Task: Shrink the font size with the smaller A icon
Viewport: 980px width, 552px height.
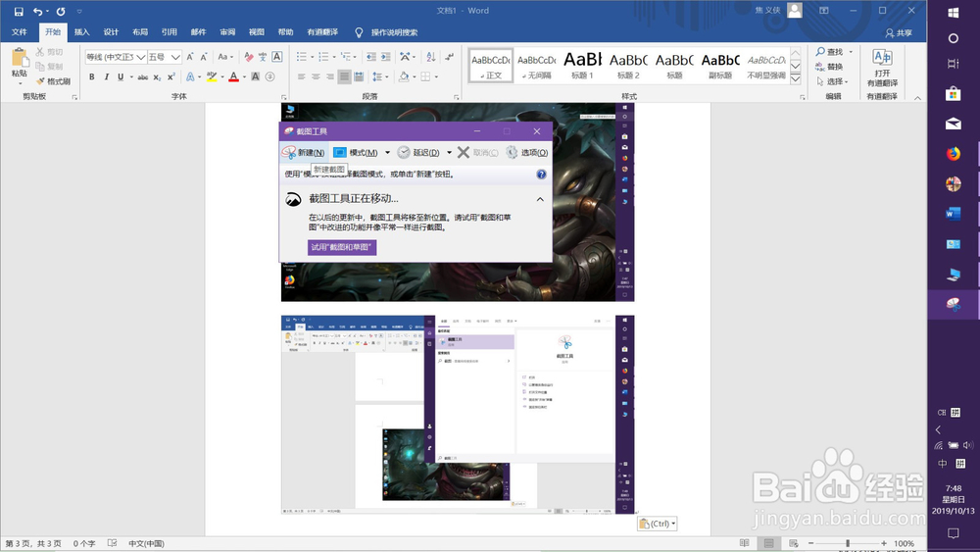Action: coord(204,57)
